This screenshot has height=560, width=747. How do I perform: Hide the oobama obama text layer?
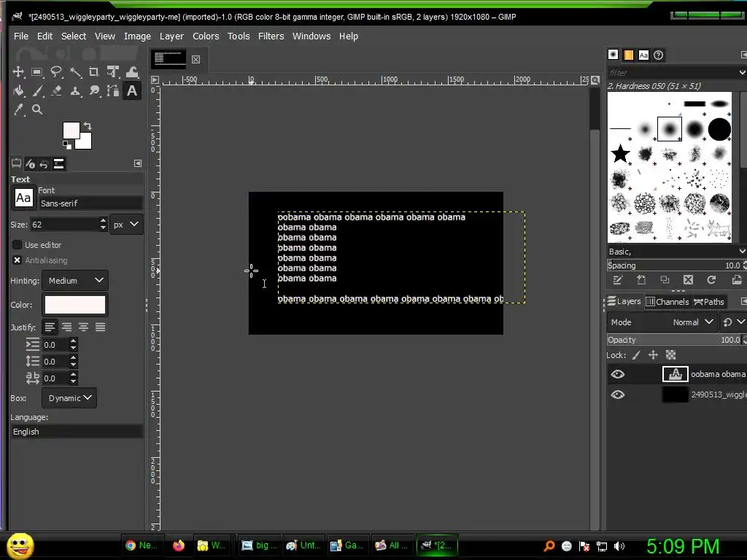618,374
